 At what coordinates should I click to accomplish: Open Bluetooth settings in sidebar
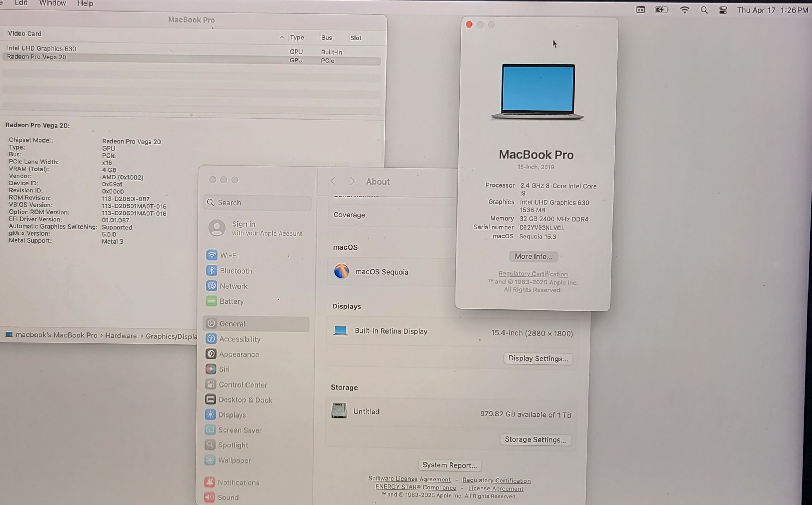[235, 271]
